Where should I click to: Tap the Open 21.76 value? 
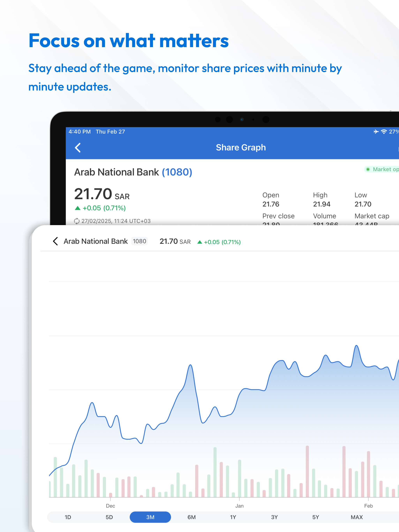[x=271, y=204]
